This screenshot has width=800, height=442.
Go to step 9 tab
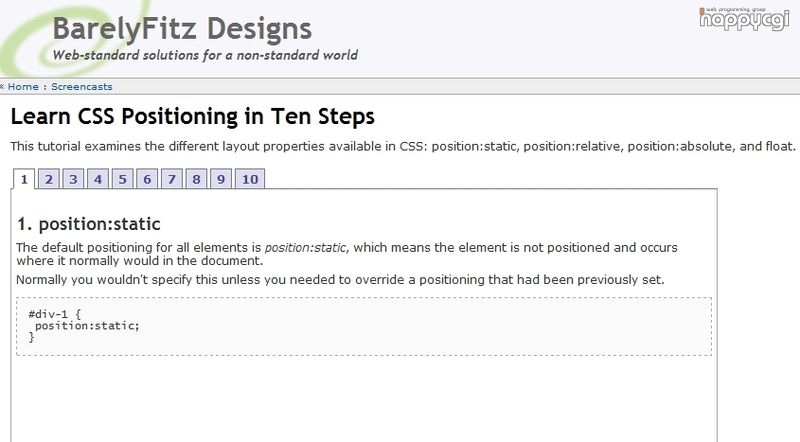(x=221, y=179)
